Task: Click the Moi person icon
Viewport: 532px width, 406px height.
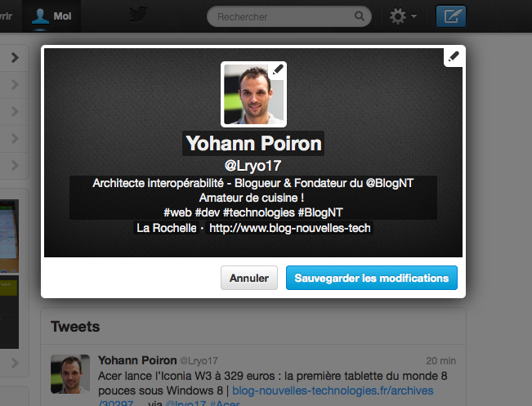Action: pos(40,16)
